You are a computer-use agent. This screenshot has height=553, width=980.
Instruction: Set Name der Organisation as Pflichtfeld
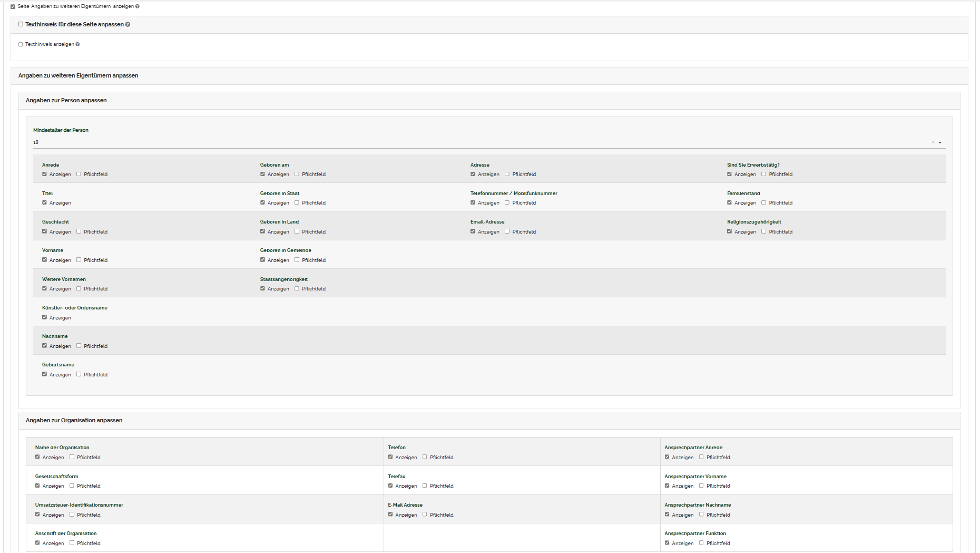point(72,457)
